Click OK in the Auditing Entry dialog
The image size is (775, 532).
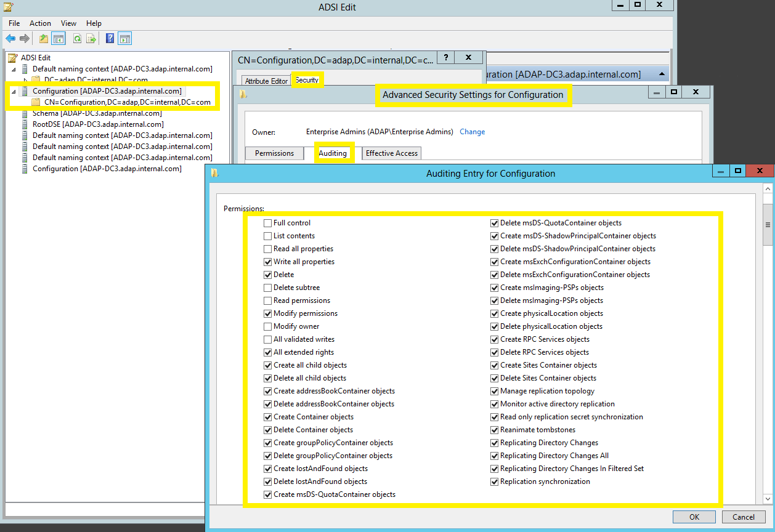pos(694,517)
